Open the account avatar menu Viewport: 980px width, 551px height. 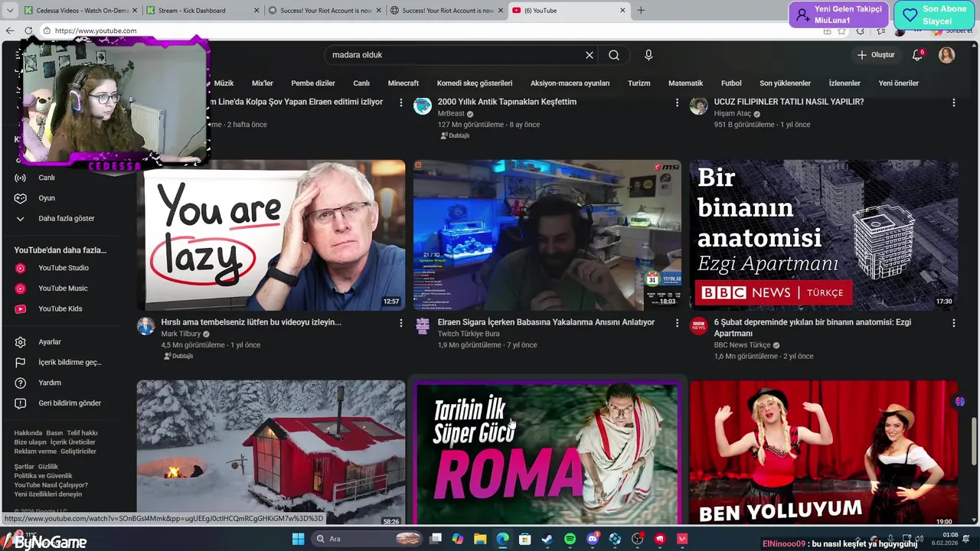tap(947, 55)
